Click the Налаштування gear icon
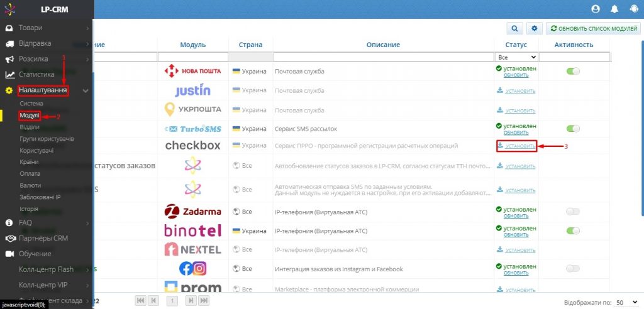Viewport: 644px width, 309px height. point(9,90)
